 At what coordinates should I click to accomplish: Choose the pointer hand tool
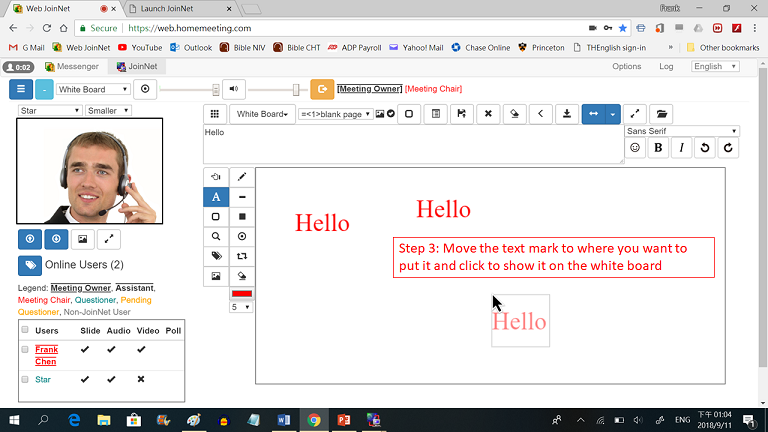[216, 177]
